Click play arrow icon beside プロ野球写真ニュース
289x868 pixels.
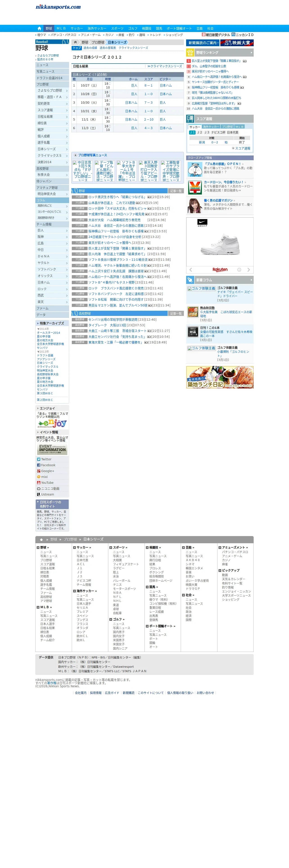point(76,155)
